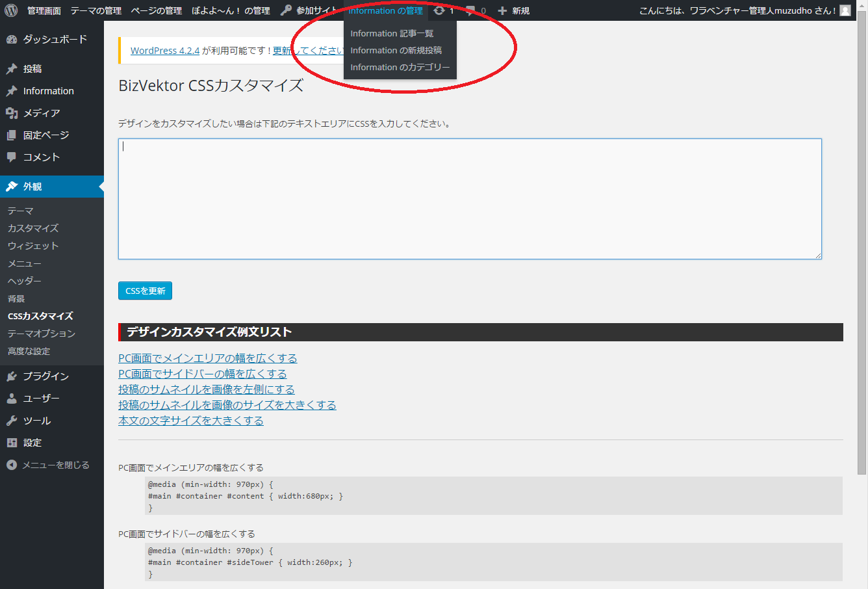Click the BizVektor CSSカスタマイズ page heading
This screenshot has width=868, height=589.
211,86
